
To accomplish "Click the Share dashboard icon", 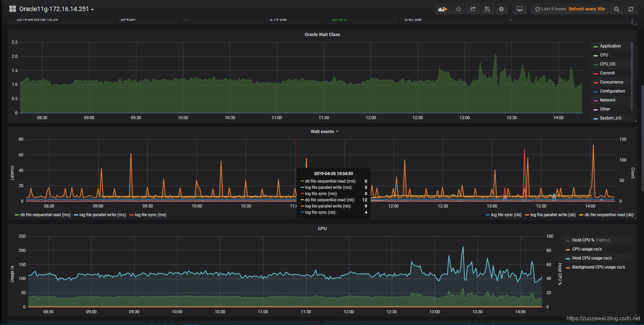I will tap(473, 9).
